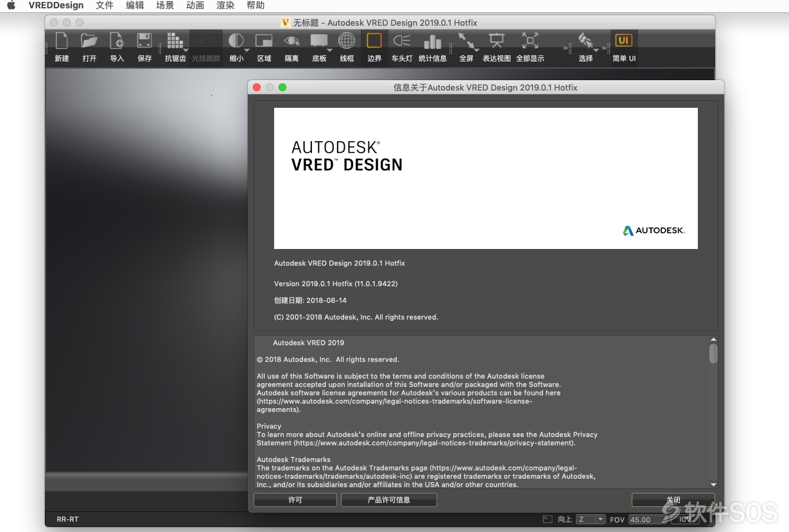Click the 产品许可信息 button

[x=389, y=500]
